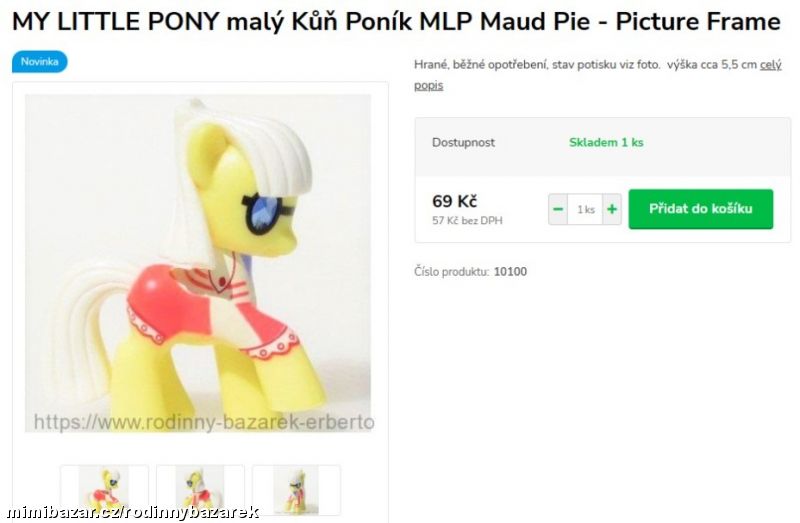This screenshot has height=523, width=800.
Task: Enlarge the main pony product photo
Action: click(198, 263)
